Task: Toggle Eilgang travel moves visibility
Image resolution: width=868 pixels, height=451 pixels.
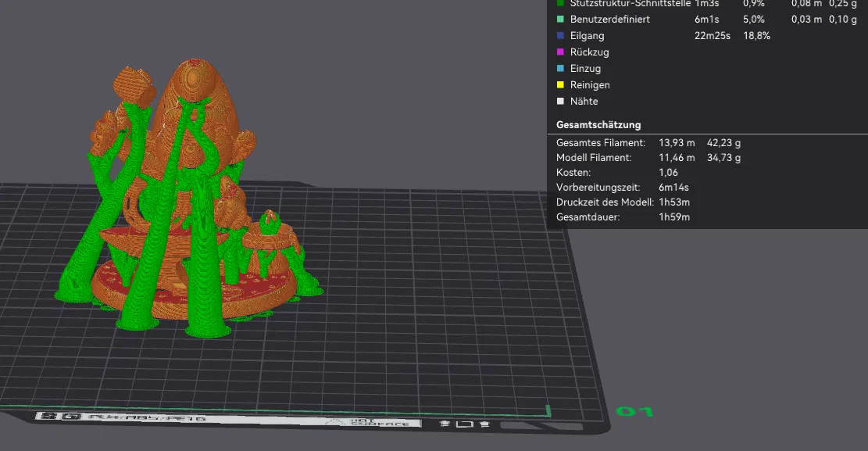Action: click(588, 35)
